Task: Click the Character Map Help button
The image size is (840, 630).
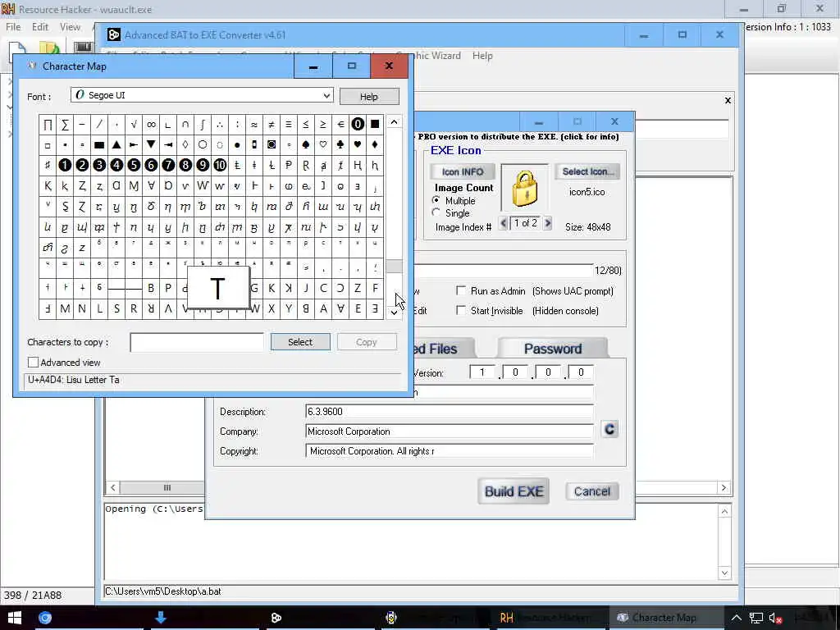Action: click(x=368, y=97)
